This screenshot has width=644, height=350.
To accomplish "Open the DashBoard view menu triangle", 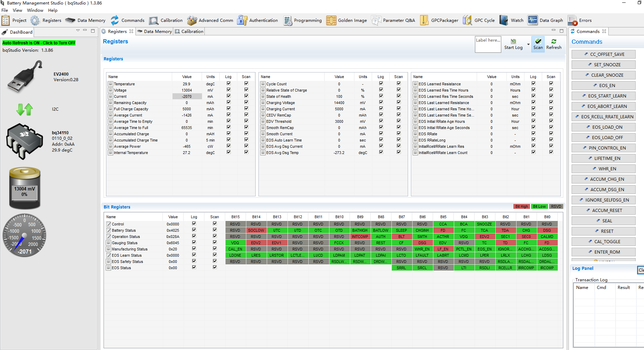I will coord(78,31).
